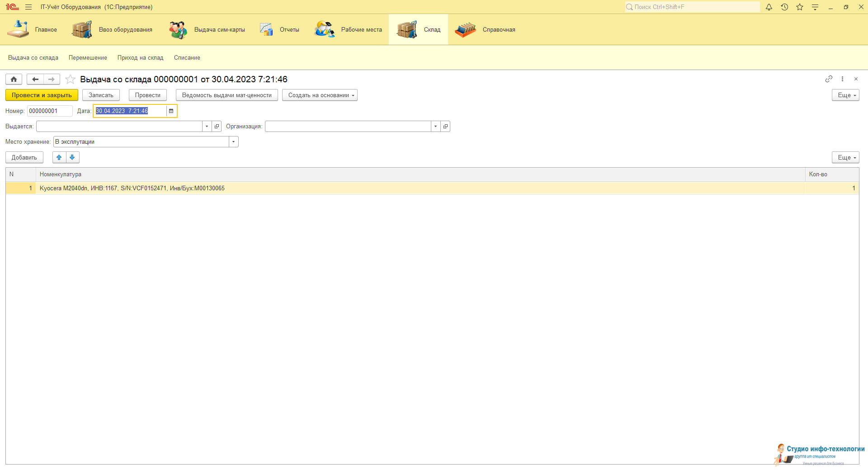Move row down with blue arrow

[x=72, y=157]
